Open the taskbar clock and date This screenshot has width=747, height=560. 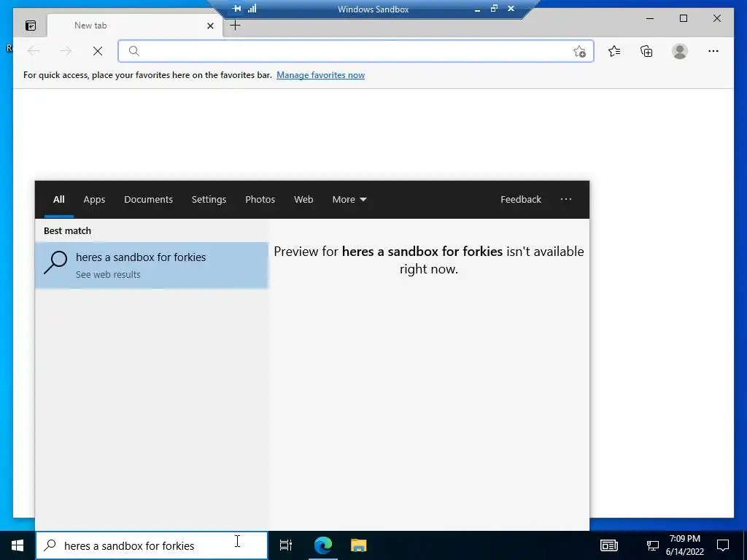tap(684, 545)
